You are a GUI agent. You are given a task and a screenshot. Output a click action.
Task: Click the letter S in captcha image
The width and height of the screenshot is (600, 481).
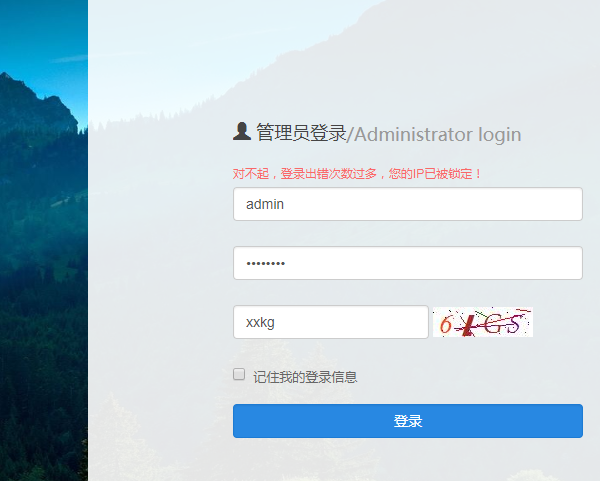pos(515,324)
